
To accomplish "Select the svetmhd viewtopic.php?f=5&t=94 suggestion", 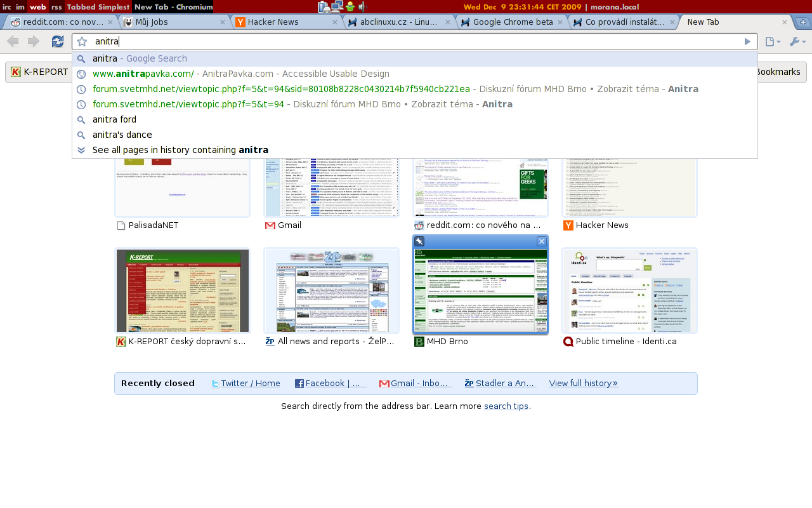I will click(x=415, y=104).
